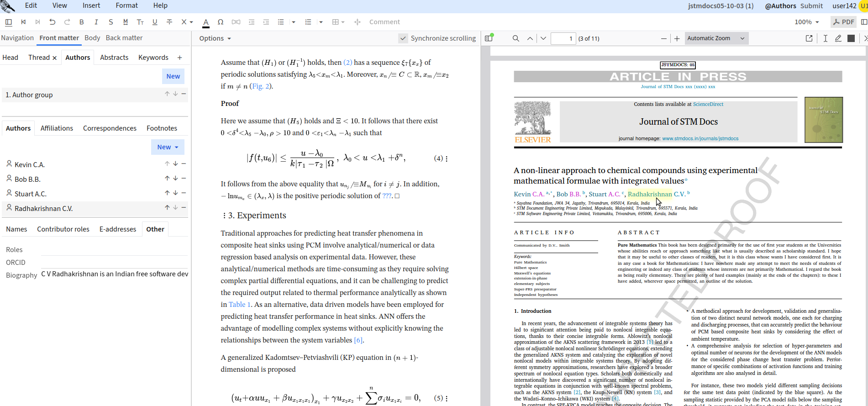Image resolution: width=868 pixels, height=406 pixels.
Task: Open the PDF viewer search magnifier
Action: [516, 38]
